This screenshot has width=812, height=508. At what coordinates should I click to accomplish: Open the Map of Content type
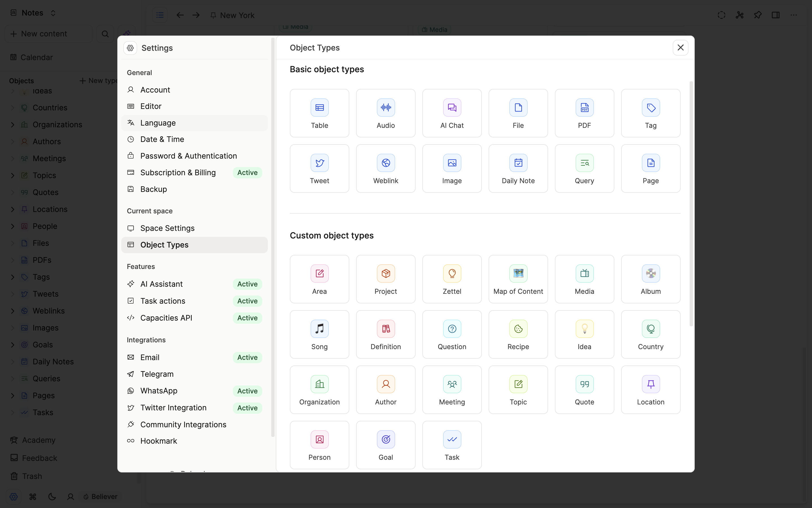[518, 279]
